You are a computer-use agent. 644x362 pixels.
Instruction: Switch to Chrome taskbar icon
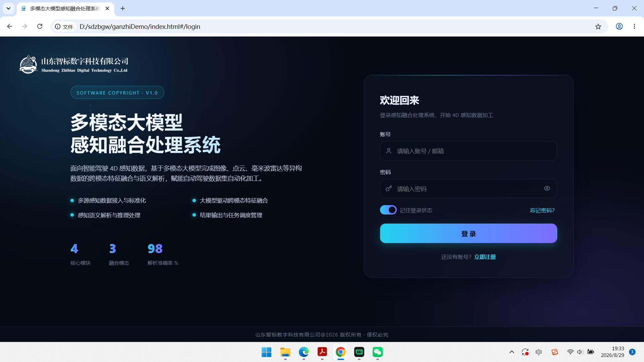point(340,352)
